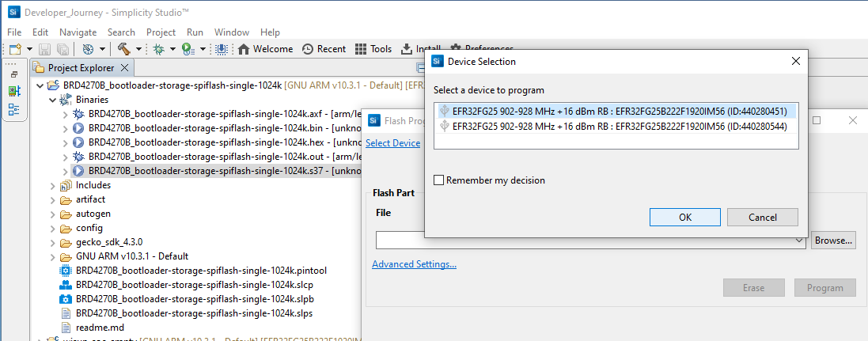Expand the .out binary node
868x341 pixels.
pyautogui.click(x=66, y=157)
